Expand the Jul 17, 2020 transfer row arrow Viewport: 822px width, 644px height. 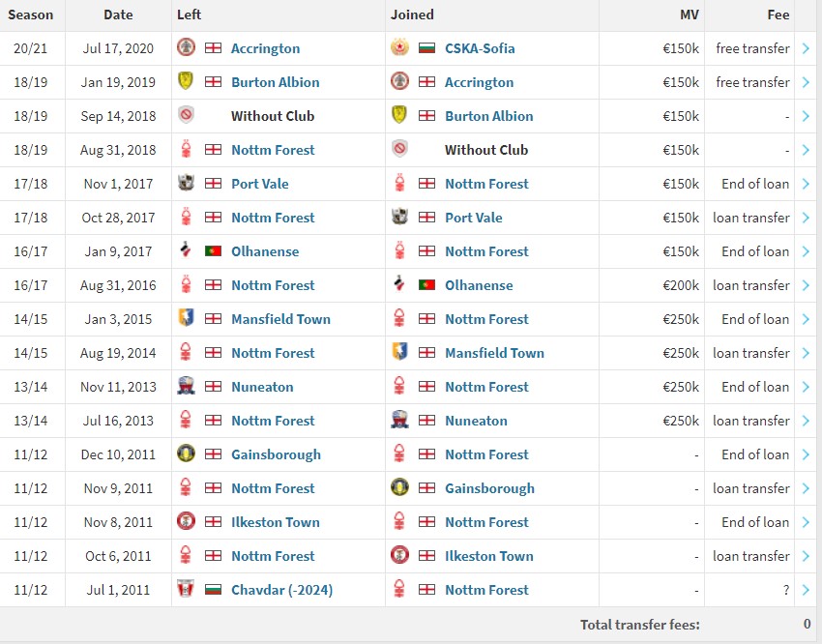(x=806, y=48)
